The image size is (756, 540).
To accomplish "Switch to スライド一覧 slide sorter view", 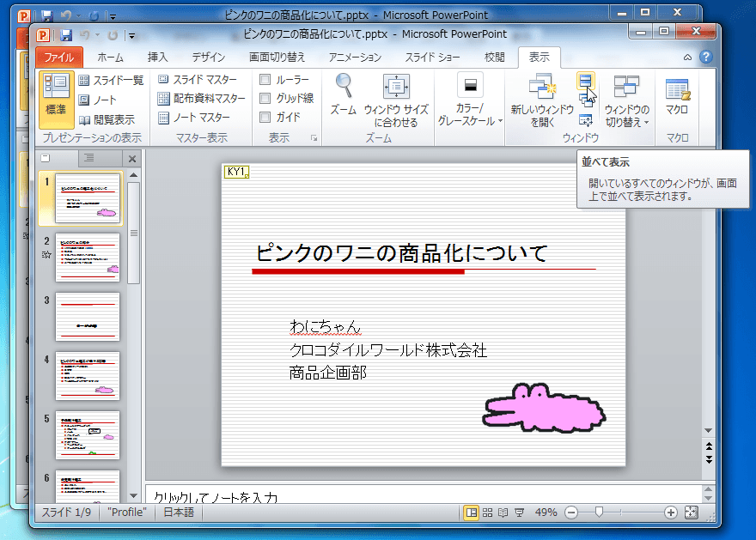I will click(111, 80).
